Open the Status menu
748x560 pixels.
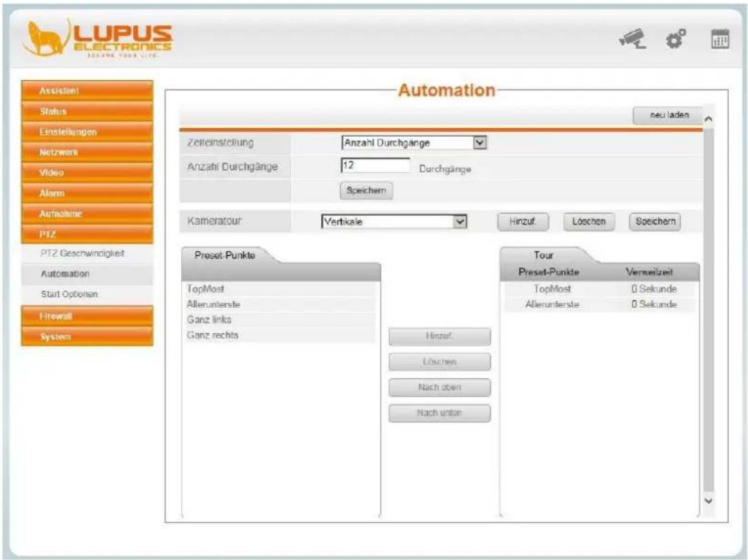[87, 111]
